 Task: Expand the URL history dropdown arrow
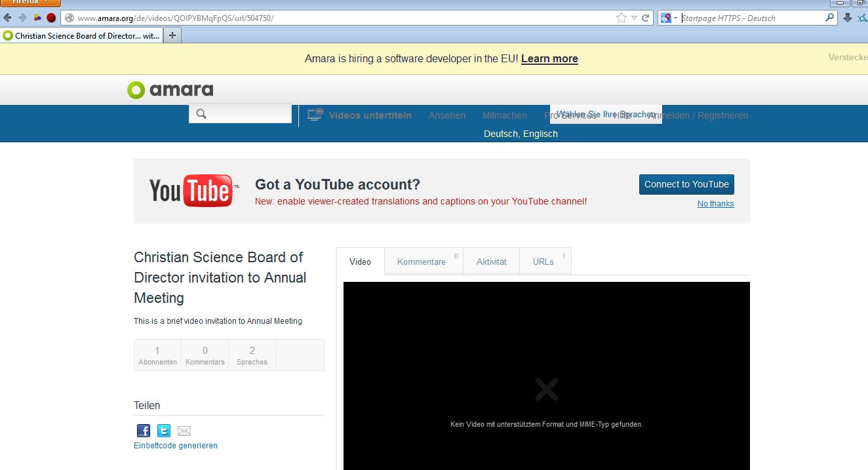click(x=634, y=18)
